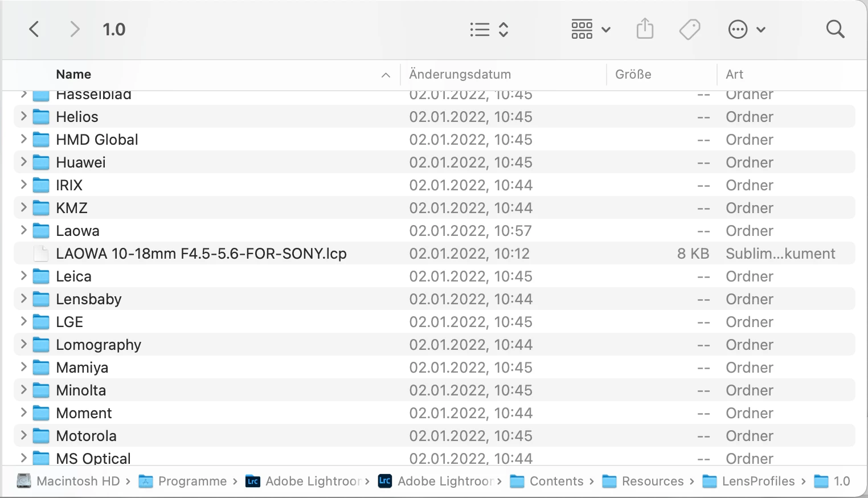Go back with the left arrow
868x498 pixels.
(x=34, y=29)
